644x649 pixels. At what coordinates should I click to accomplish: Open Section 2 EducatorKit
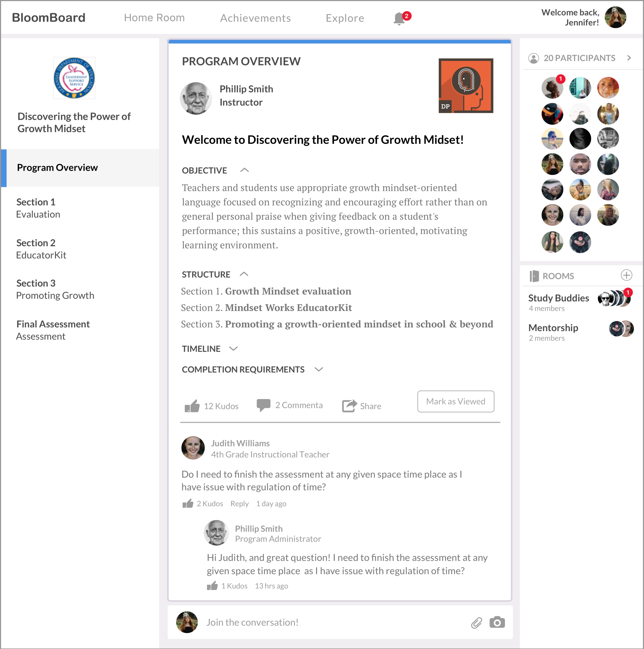[41, 249]
